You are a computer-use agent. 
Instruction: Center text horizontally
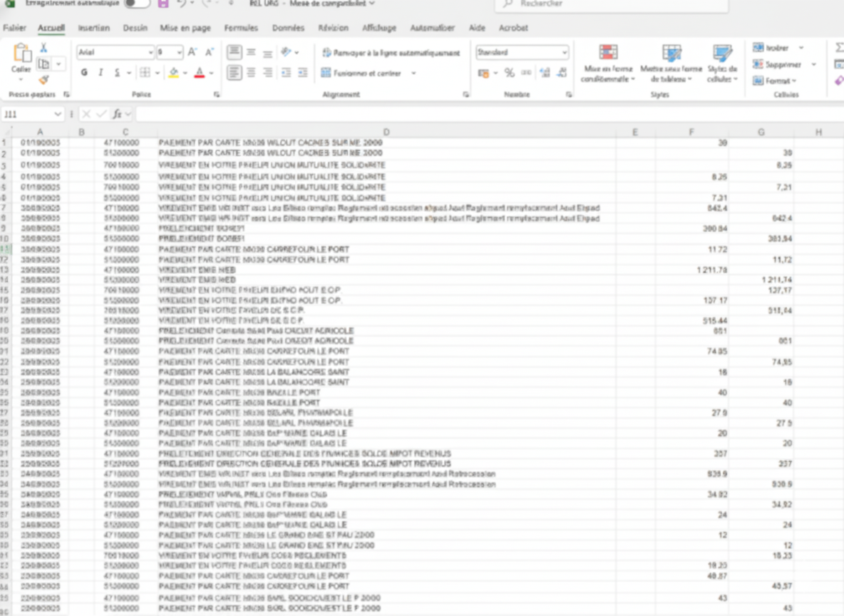click(x=252, y=72)
